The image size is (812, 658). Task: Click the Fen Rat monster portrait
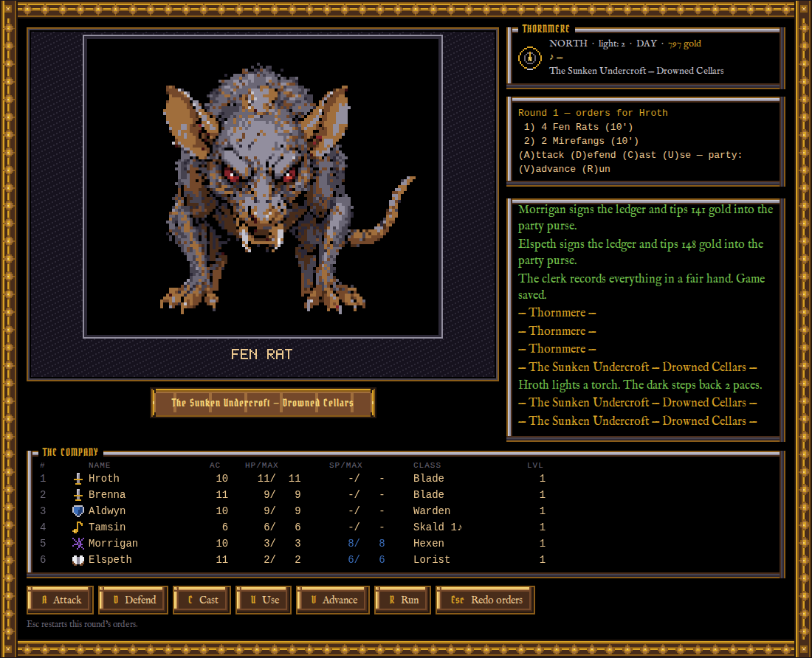tap(263, 187)
